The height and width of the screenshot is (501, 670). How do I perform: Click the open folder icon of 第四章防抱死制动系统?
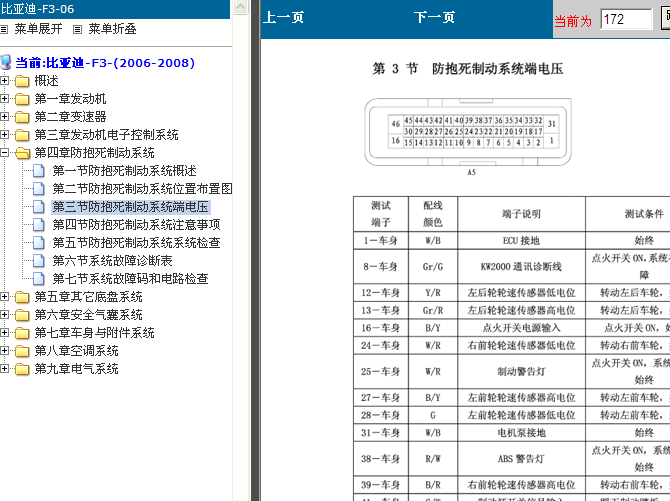click(x=22, y=153)
